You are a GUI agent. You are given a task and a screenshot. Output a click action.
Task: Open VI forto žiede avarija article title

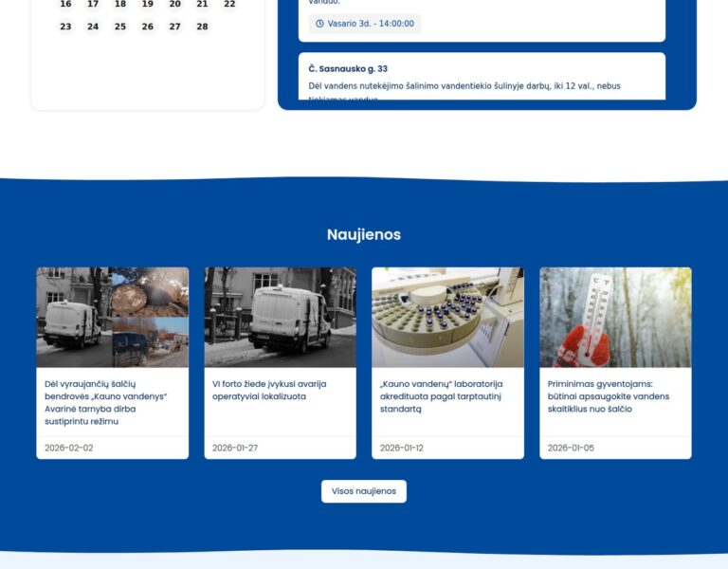pyautogui.click(x=269, y=390)
